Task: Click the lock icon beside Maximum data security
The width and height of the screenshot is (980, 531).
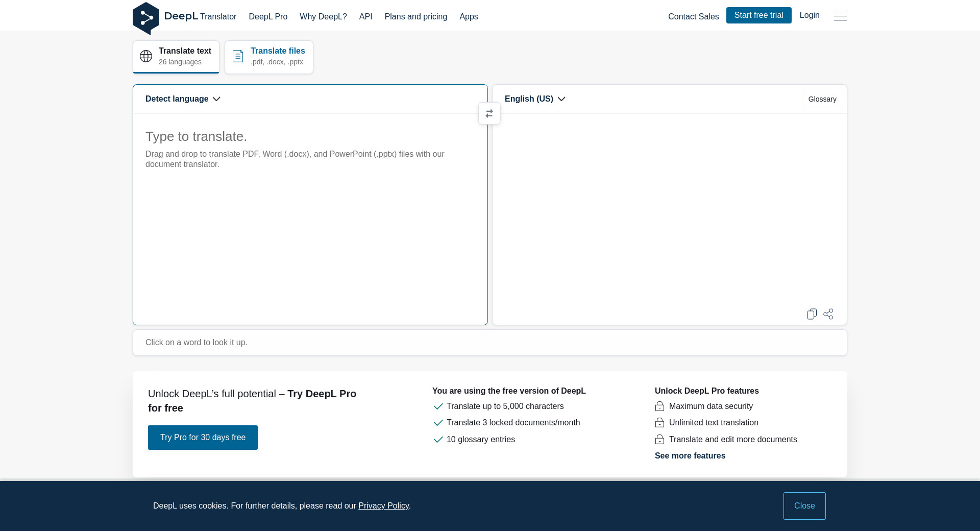Action: pyautogui.click(x=659, y=406)
